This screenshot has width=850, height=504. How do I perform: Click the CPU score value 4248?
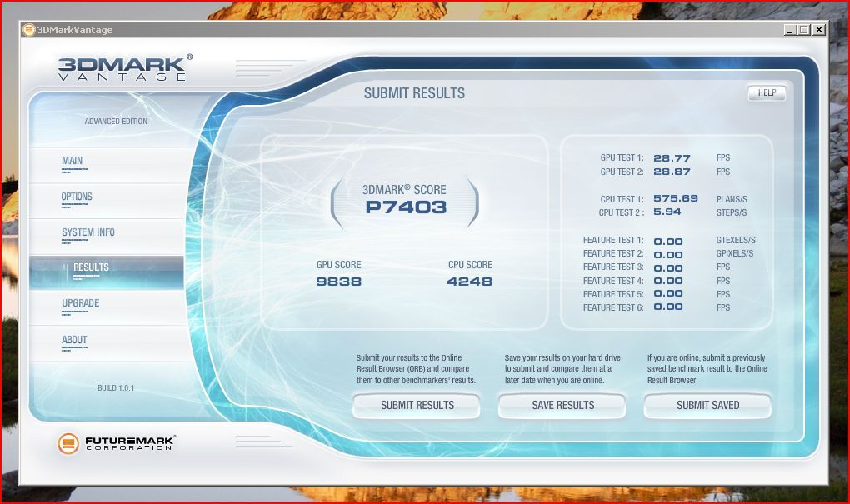coord(469,282)
